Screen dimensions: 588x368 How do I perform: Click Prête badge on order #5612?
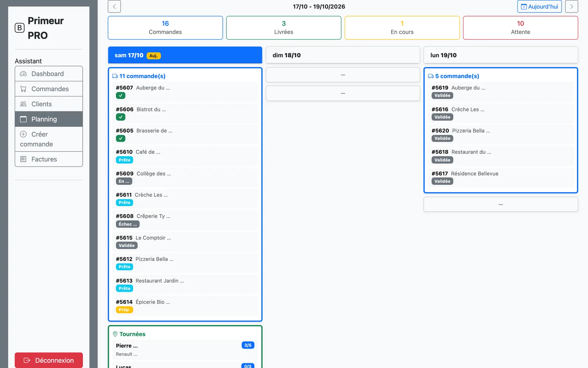pyautogui.click(x=125, y=267)
